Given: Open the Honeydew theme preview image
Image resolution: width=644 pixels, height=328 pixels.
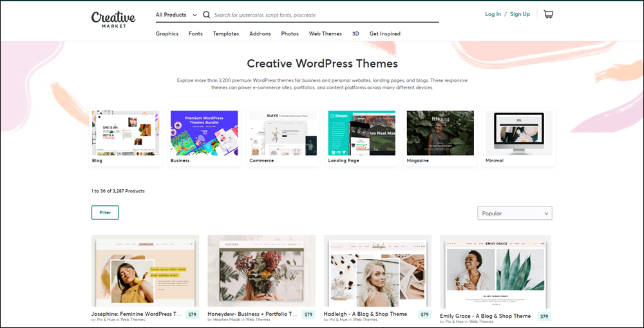Looking at the screenshot, I should (261, 271).
